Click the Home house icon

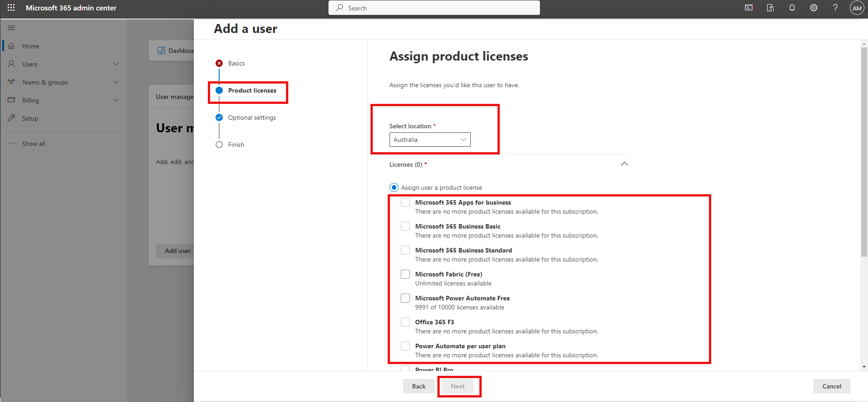(11, 46)
